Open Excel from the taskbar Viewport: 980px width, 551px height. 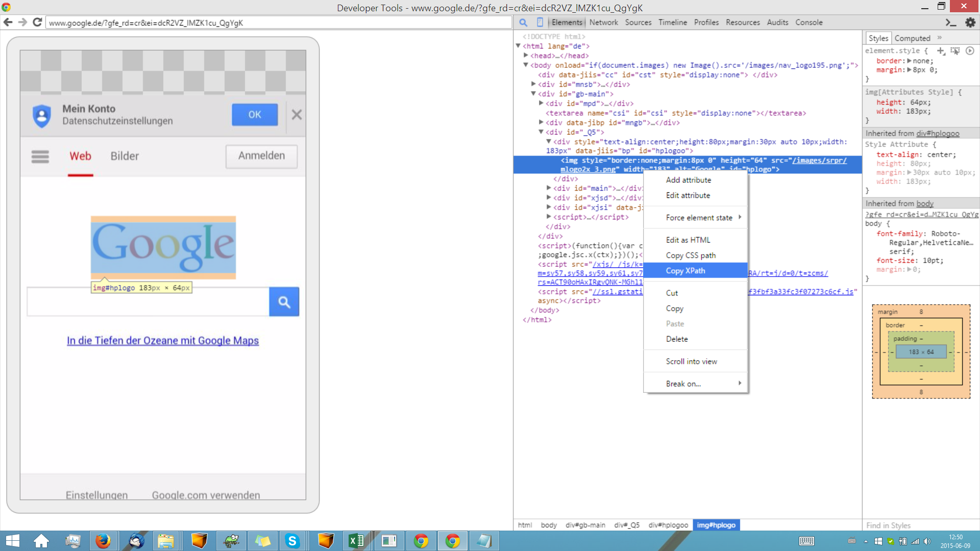[x=356, y=541]
